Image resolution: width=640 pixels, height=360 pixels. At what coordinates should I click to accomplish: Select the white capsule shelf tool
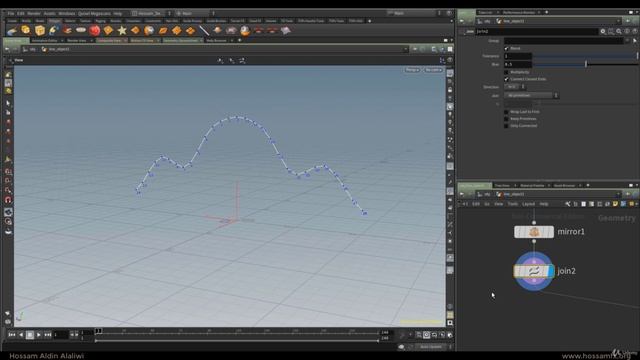(81, 30)
